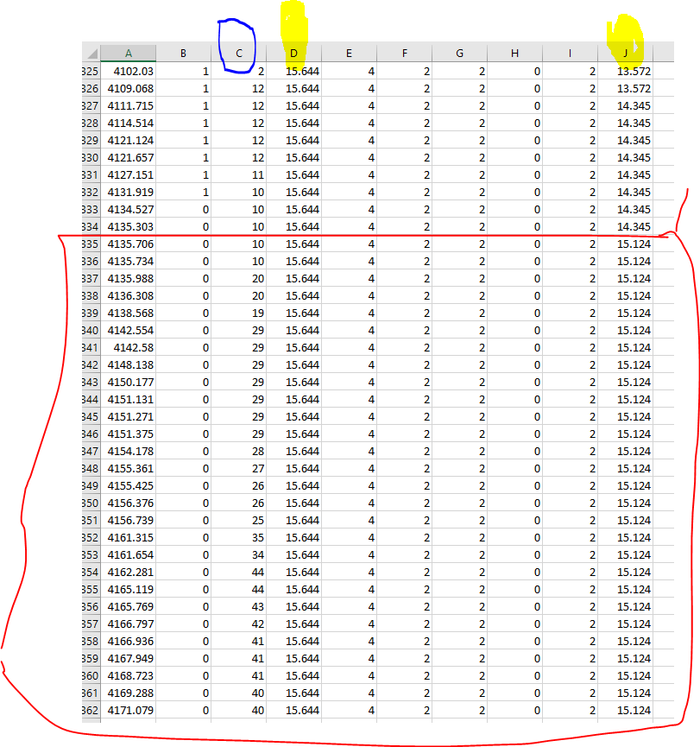Select column A header

click(128, 54)
